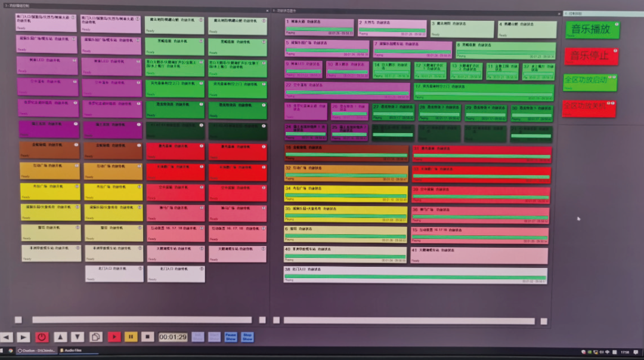This screenshot has height=360, width=644.
Task: Click the Stop Show button
Action: [x=247, y=337]
